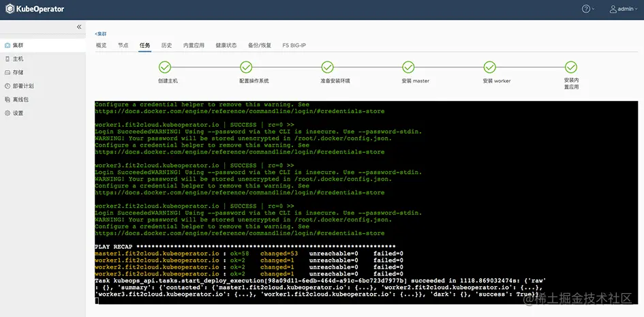Click the 准备安装环境 step checkmark
Viewport: 644px width, 317px height.
[x=327, y=67]
